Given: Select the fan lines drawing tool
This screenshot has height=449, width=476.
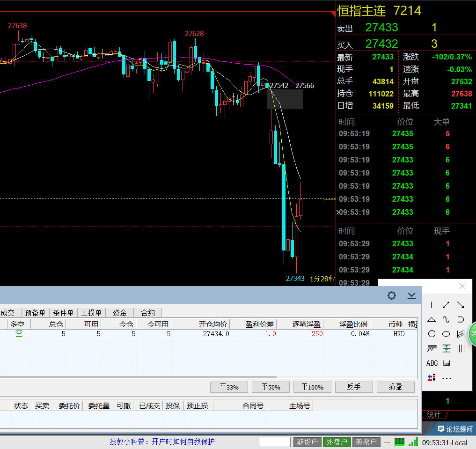Looking at the screenshot, I should [x=432, y=348].
